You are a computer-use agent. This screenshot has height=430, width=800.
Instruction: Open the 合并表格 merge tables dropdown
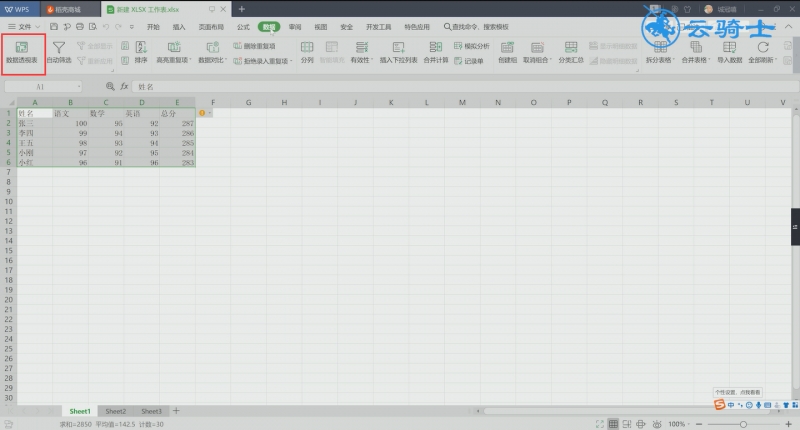696,53
